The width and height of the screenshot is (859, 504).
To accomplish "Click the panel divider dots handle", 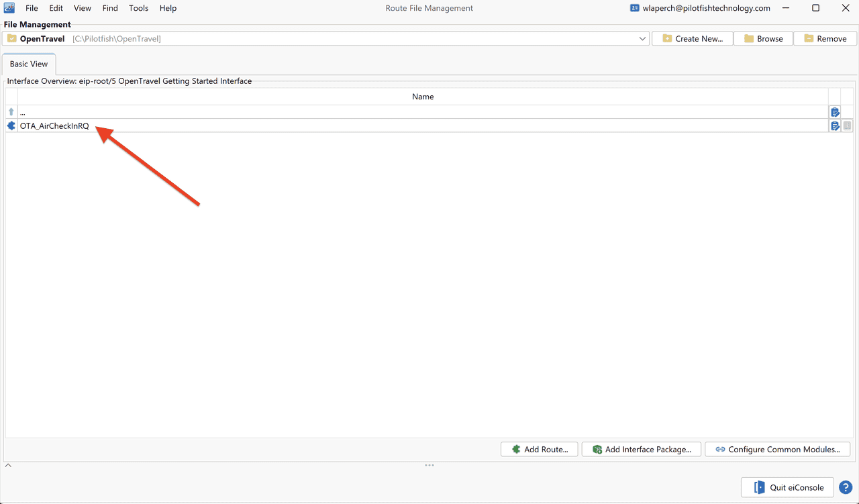I will pyautogui.click(x=429, y=465).
